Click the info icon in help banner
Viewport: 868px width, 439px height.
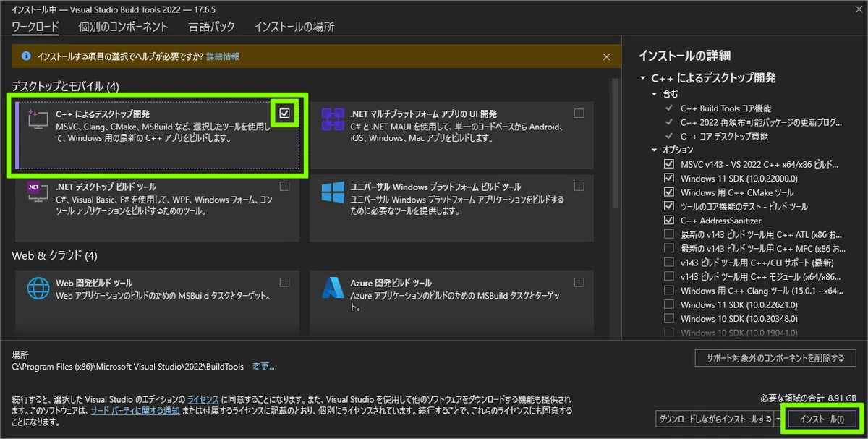click(x=26, y=56)
